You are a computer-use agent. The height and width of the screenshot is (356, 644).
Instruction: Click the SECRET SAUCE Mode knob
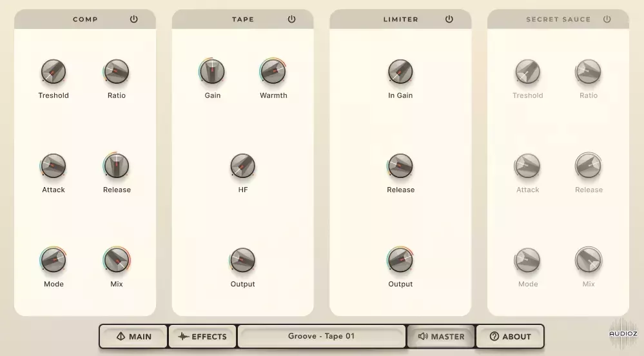pyautogui.click(x=528, y=260)
